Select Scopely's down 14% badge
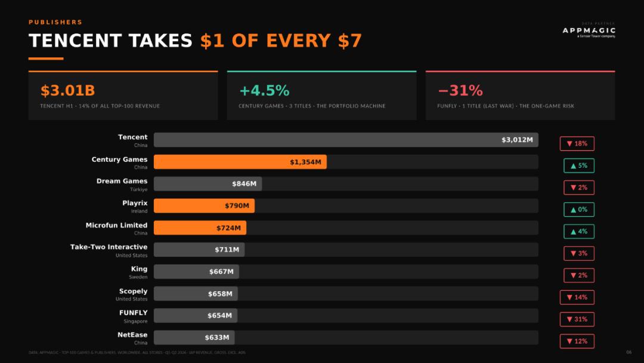The height and width of the screenshot is (363, 644). coord(577,297)
